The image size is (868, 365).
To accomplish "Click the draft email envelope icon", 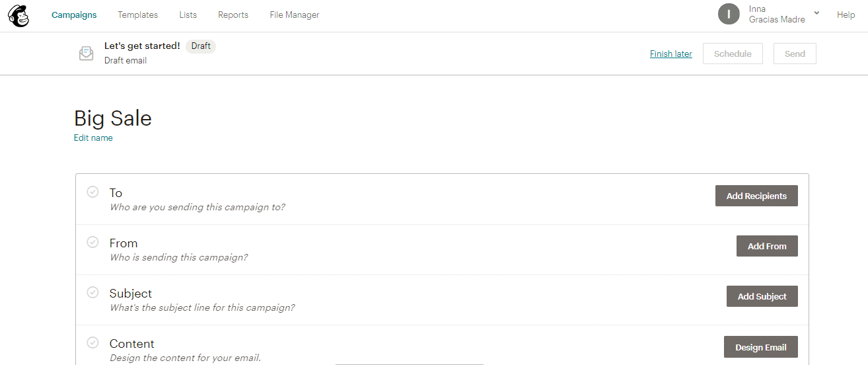I will tap(86, 54).
